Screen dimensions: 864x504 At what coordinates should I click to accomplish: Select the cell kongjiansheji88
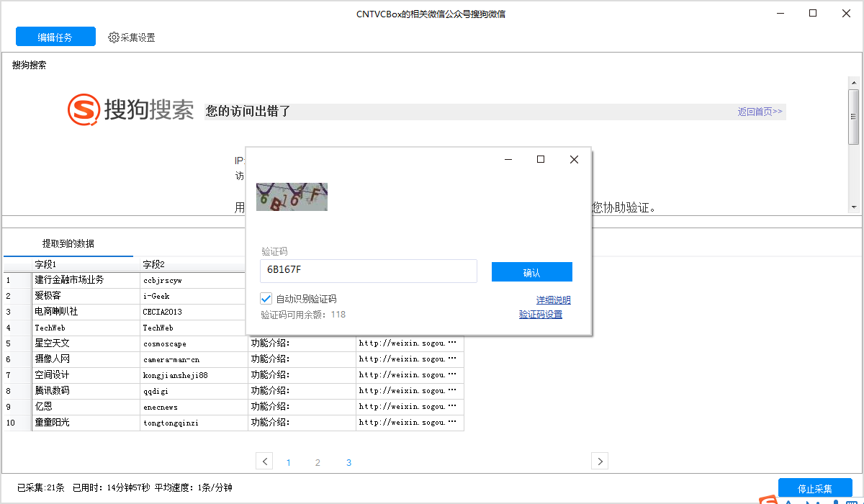(194, 374)
